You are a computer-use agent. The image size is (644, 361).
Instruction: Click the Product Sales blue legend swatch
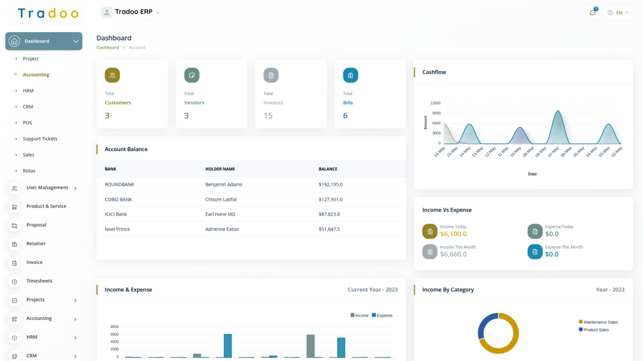click(581, 330)
